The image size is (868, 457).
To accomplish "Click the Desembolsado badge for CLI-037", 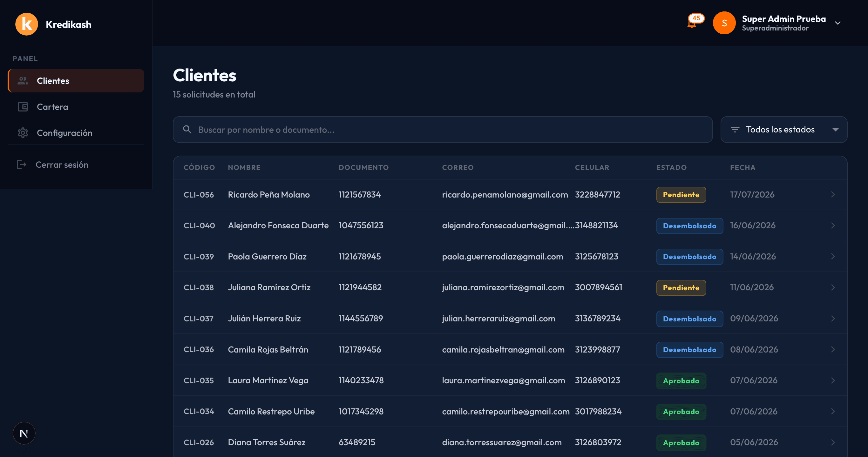I will coord(689,319).
